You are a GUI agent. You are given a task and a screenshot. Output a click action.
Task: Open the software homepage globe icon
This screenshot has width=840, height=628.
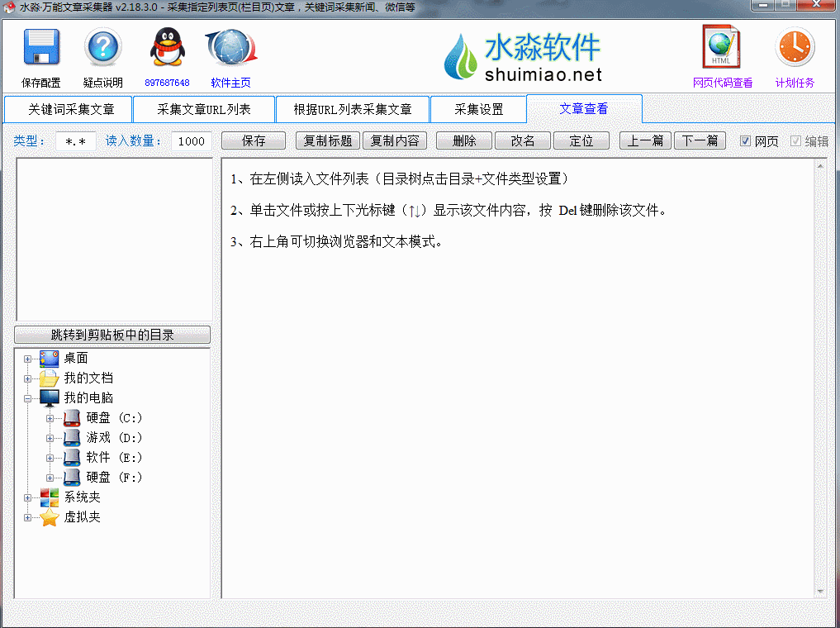click(x=230, y=48)
